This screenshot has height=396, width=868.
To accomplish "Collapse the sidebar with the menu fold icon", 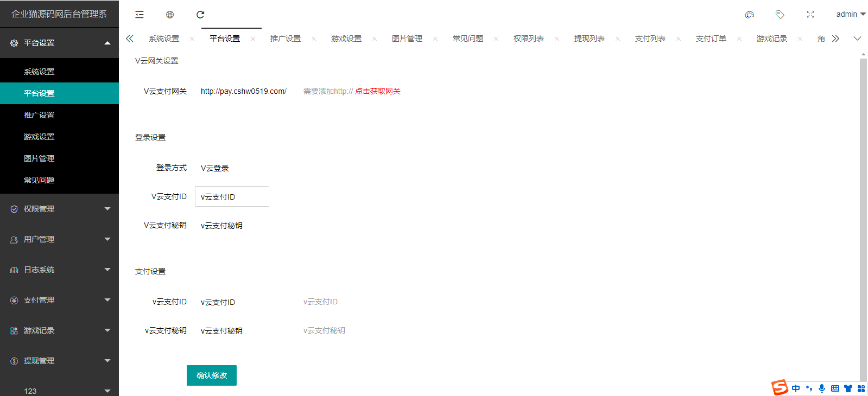I will click(140, 15).
